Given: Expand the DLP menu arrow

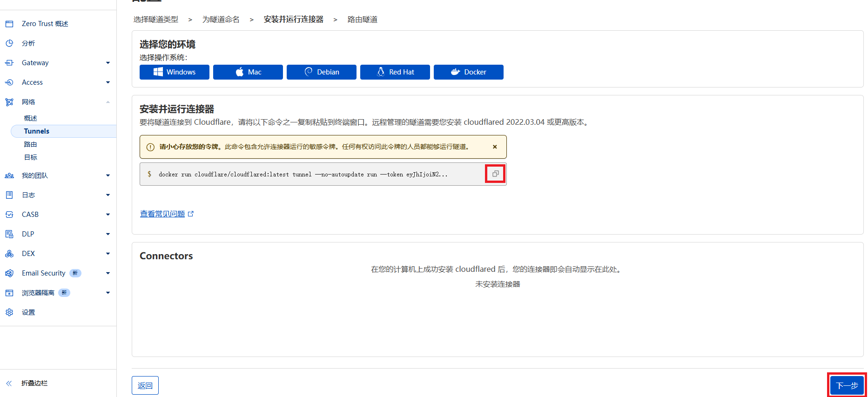Looking at the screenshot, I should [108, 234].
